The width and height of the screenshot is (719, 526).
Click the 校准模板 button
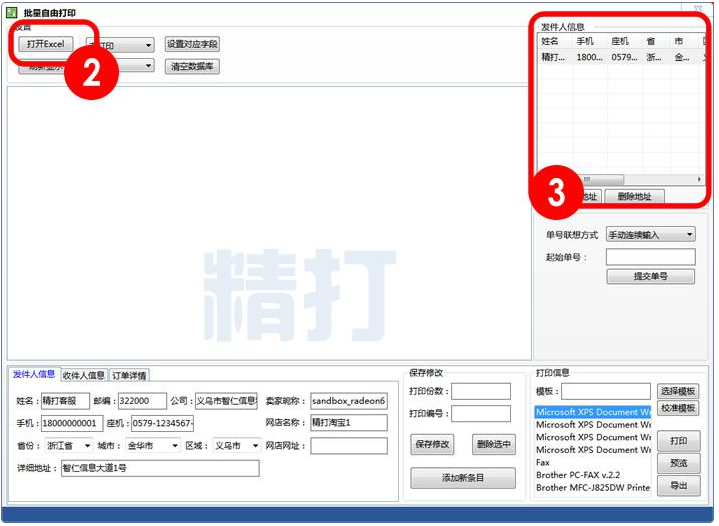[678, 408]
